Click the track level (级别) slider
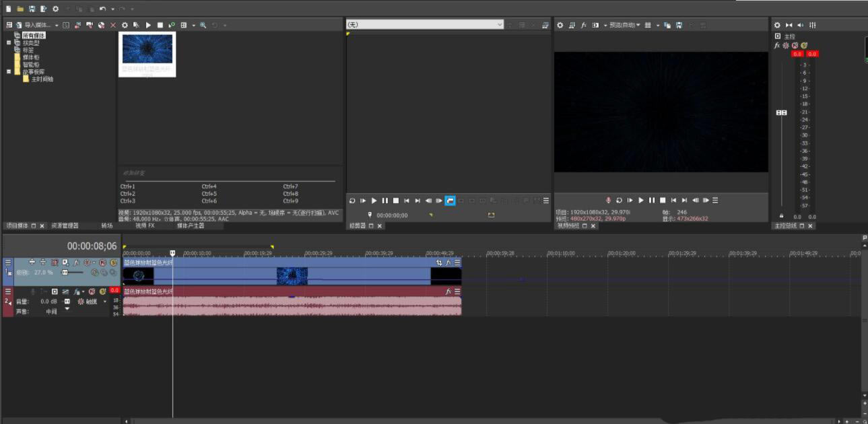Viewport: 868px width, 424px height. [x=66, y=273]
